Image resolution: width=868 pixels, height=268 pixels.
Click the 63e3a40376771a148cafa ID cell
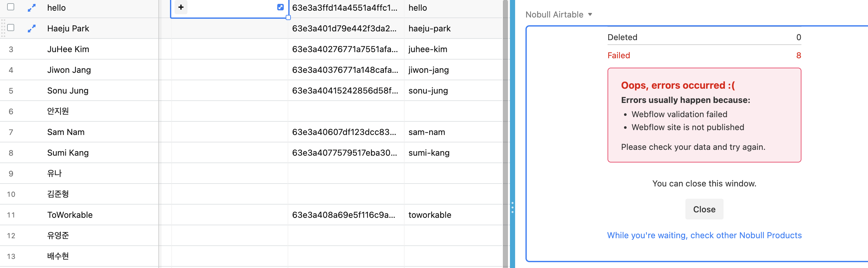(x=346, y=70)
